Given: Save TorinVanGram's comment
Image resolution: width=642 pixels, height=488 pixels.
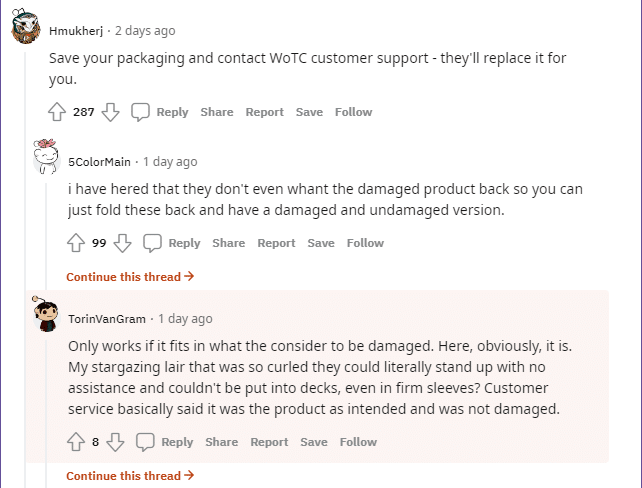Looking at the screenshot, I should [x=314, y=442].
